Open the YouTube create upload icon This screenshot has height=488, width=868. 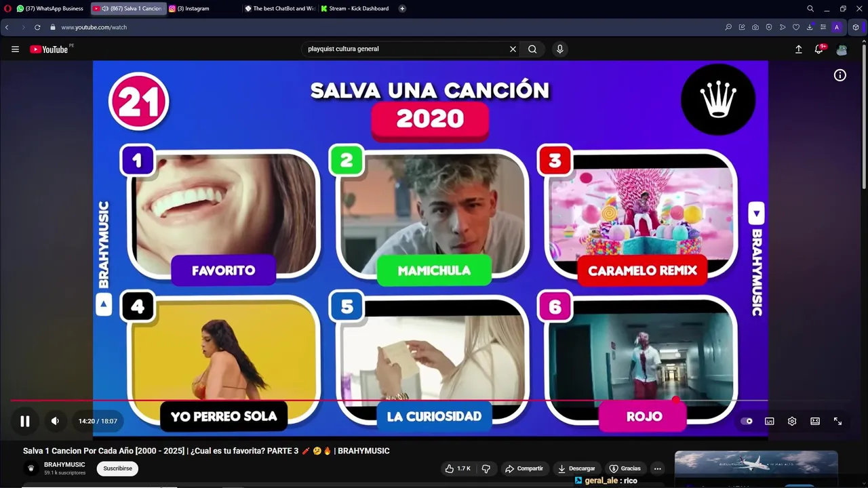799,49
